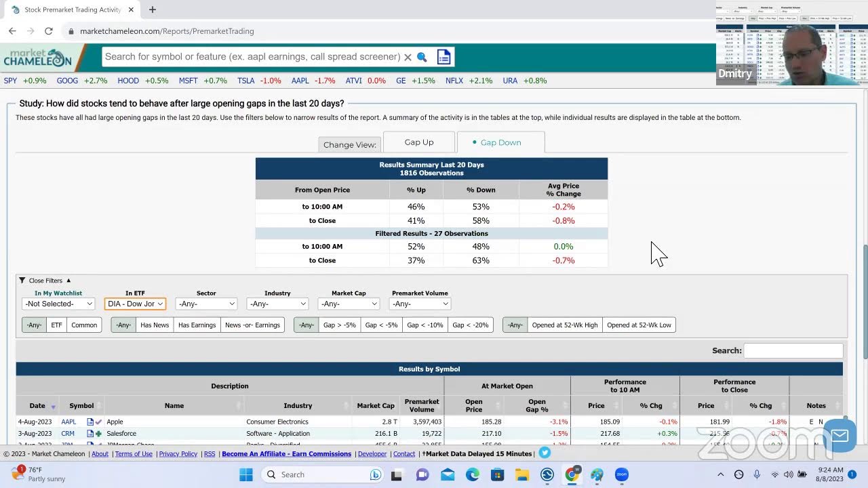Click Become An Affiliate link

coord(286,454)
